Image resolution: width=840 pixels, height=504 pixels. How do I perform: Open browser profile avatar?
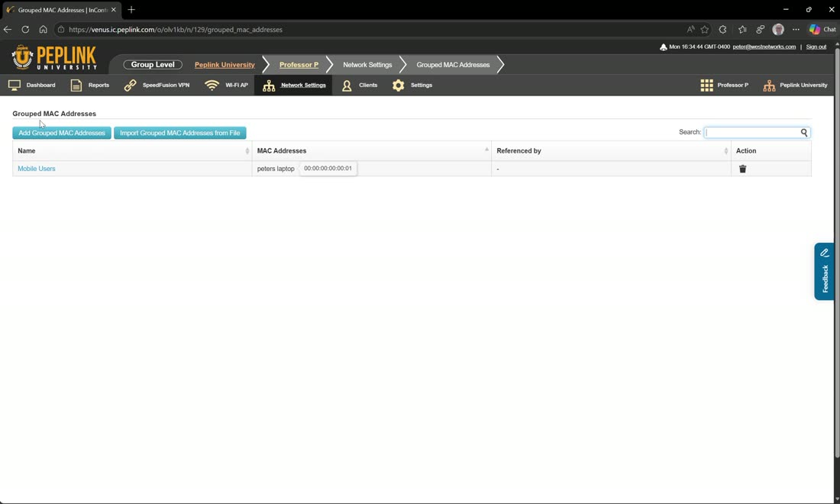[x=778, y=30]
